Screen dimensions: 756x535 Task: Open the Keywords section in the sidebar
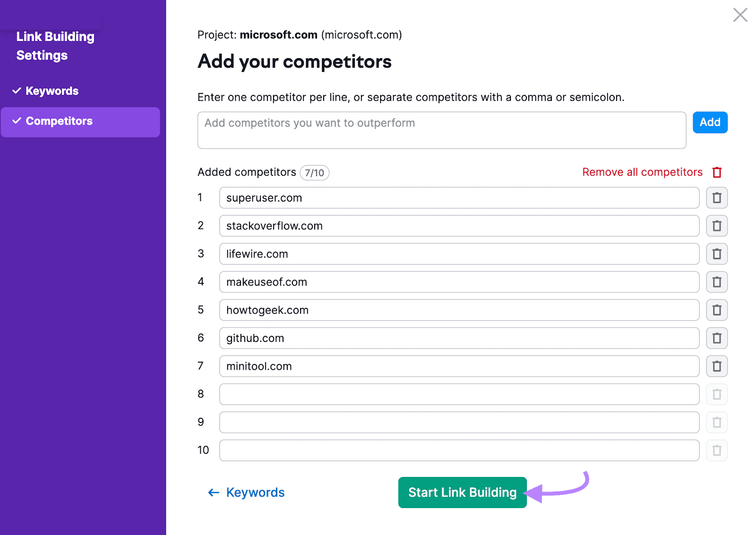(52, 90)
